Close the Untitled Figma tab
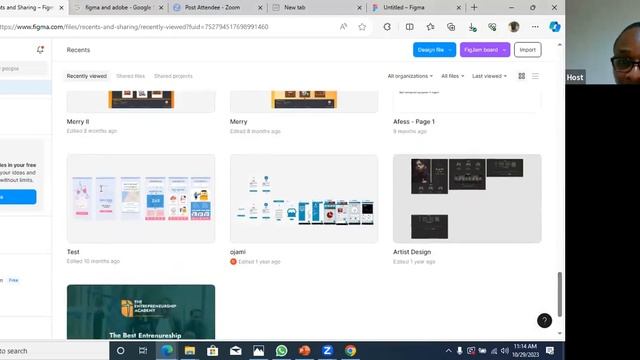Screen dimensions: 640x360 (x=458, y=7)
